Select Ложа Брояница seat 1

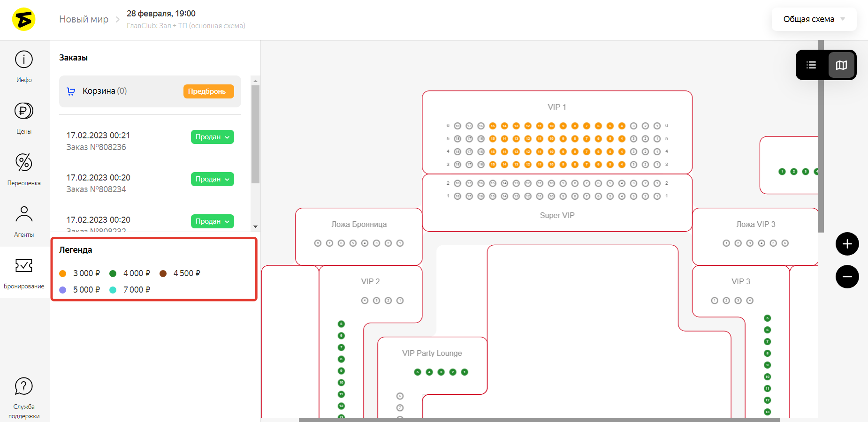(x=400, y=243)
